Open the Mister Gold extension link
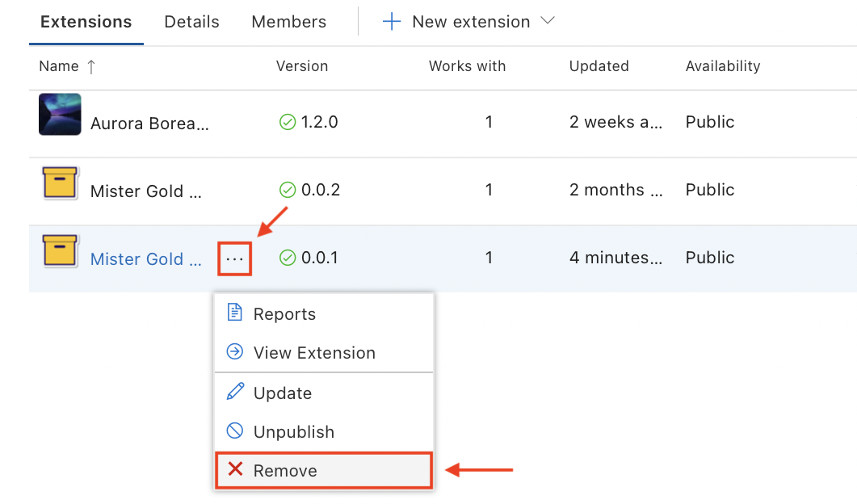 145,258
